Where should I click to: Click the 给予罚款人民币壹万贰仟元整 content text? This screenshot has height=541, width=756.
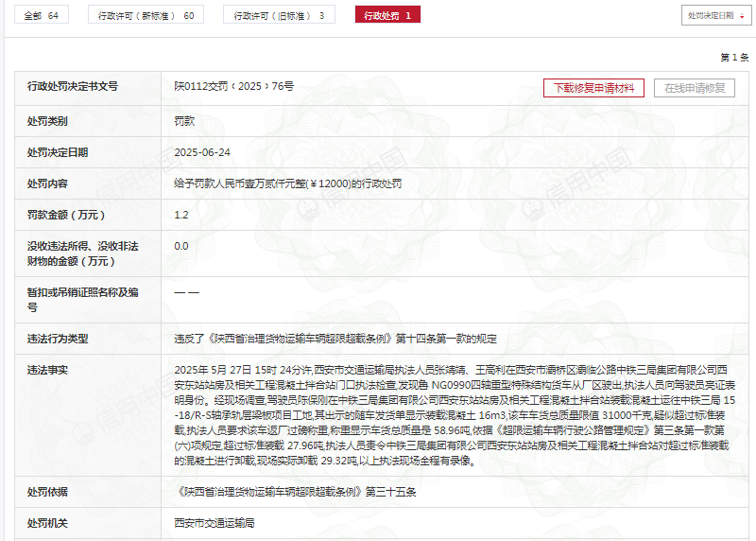click(288, 183)
